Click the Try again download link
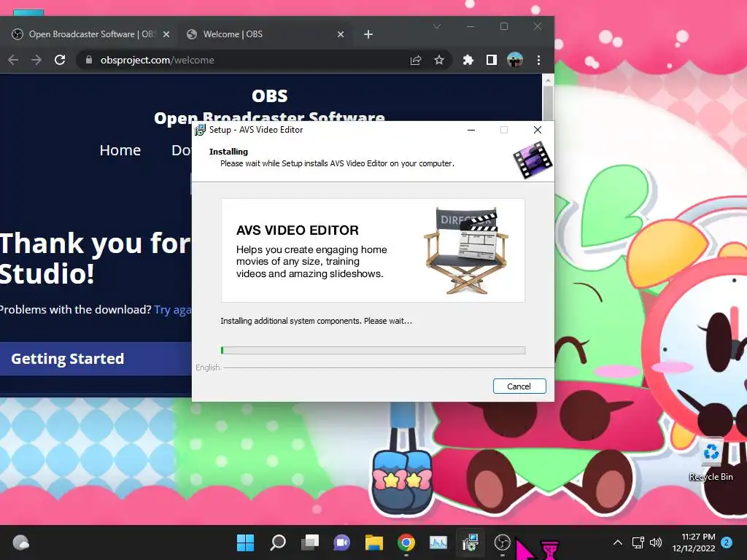 pos(172,310)
